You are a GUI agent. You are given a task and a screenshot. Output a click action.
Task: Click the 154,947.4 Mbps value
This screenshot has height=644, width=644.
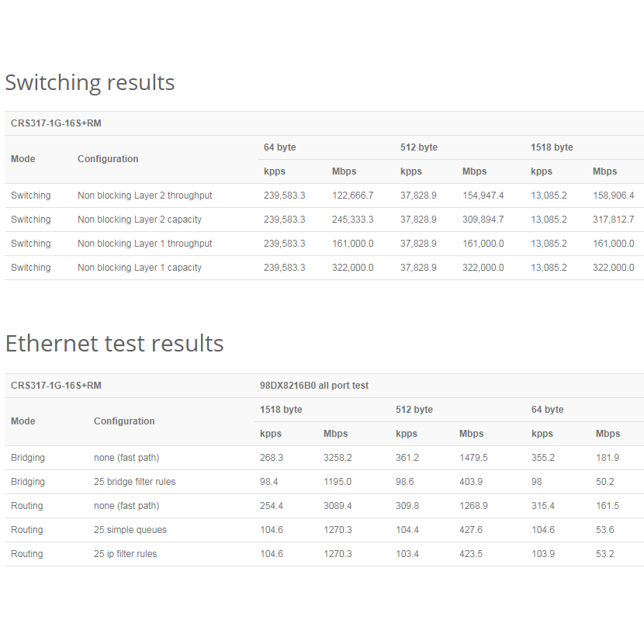click(x=483, y=196)
